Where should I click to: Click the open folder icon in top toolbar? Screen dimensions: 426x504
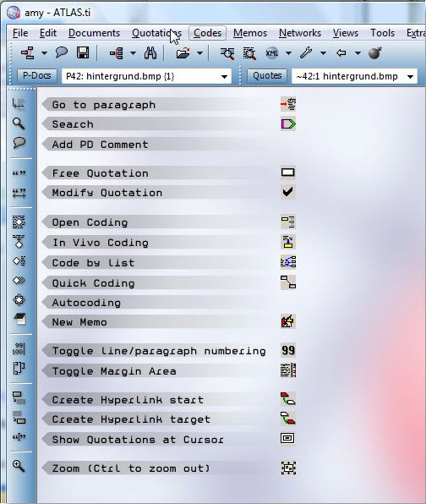pos(183,53)
